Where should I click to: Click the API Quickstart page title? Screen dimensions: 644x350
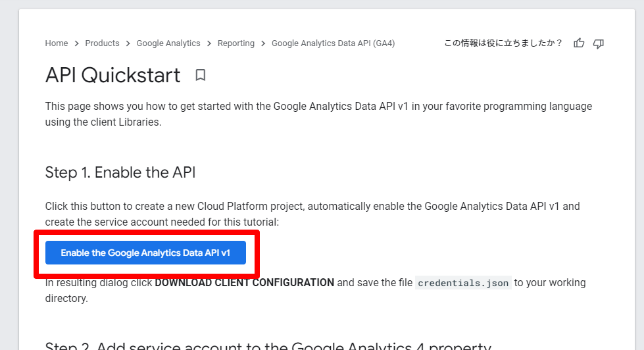click(112, 75)
